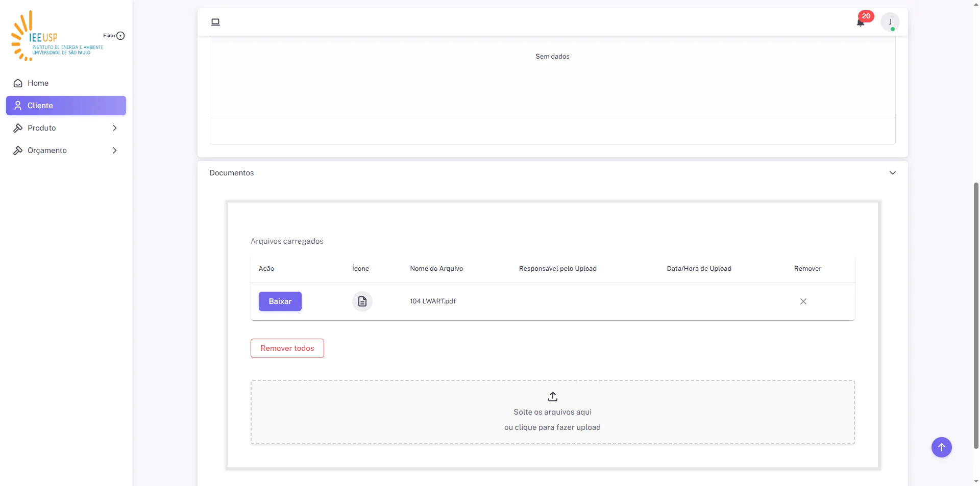Click the Home house icon
980x486 pixels.
coord(18,83)
